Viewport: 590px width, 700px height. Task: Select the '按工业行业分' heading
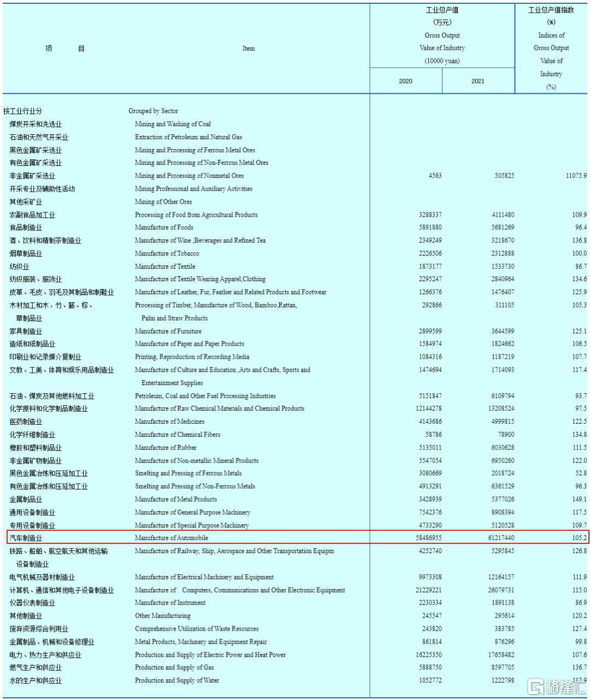click(x=22, y=111)
